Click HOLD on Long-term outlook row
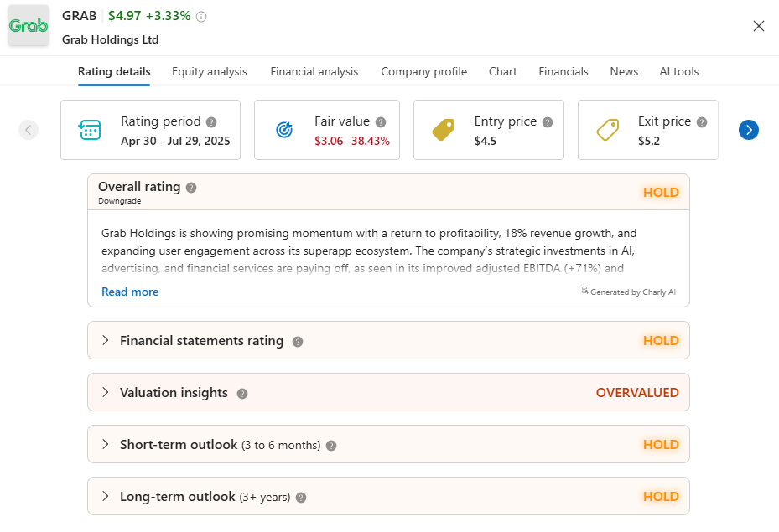 pyautogui.click(x=661, y=497)
